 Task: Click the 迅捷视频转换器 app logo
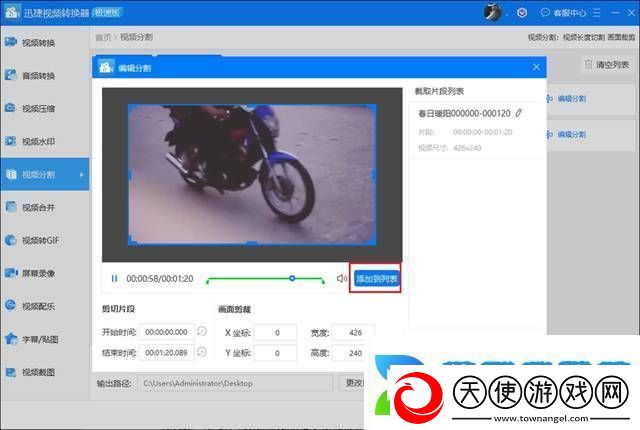pos(11,12)
